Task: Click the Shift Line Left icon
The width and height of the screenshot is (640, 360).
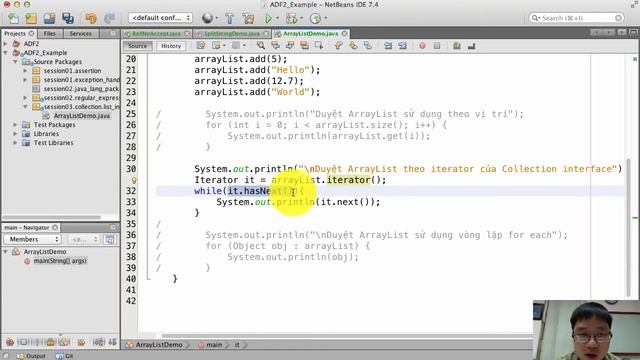Action: pos(388,46)
